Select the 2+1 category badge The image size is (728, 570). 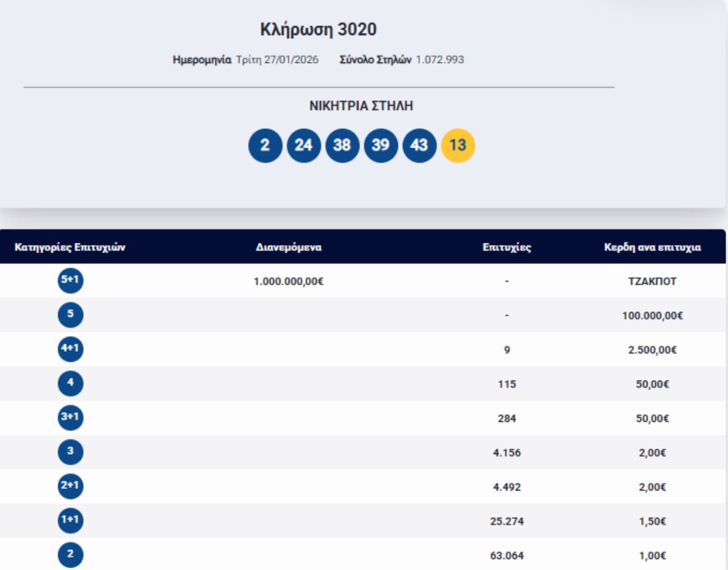70,487
